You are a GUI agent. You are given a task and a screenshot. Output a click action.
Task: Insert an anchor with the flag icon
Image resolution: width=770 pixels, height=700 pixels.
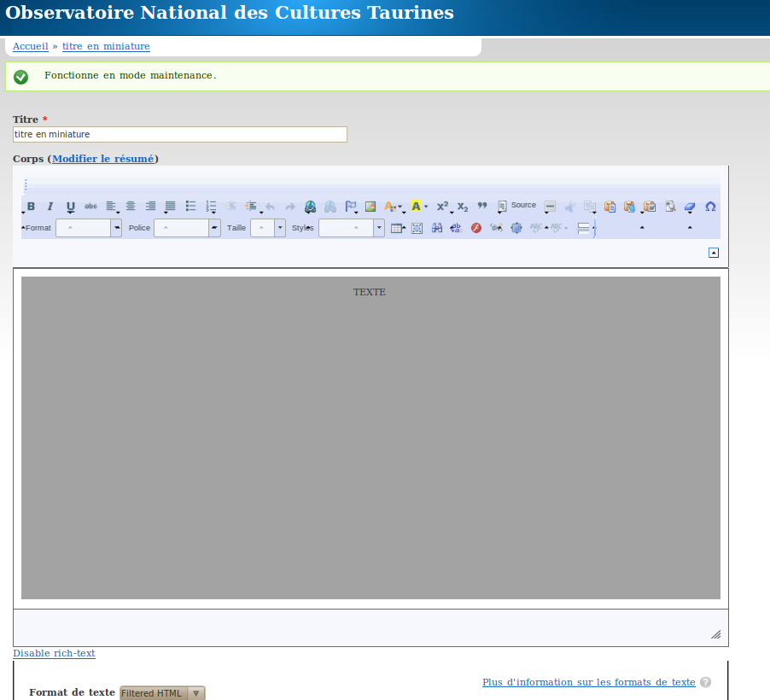coord(351,207)
